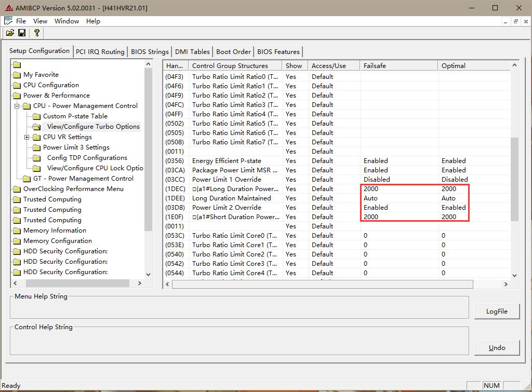Image resolution: width=532 pixels, height=392 pixels.
Task: Open the Boot Order tab
Action: (233, 51)
